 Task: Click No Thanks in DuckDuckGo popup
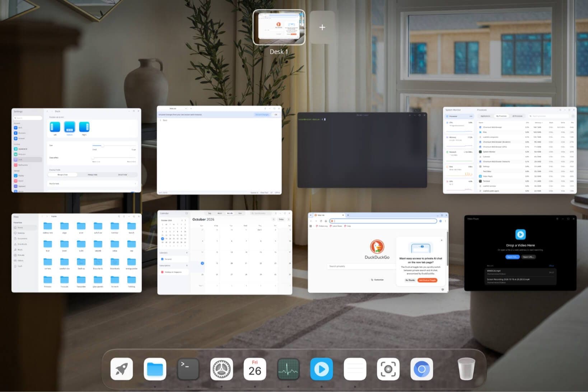410,280
